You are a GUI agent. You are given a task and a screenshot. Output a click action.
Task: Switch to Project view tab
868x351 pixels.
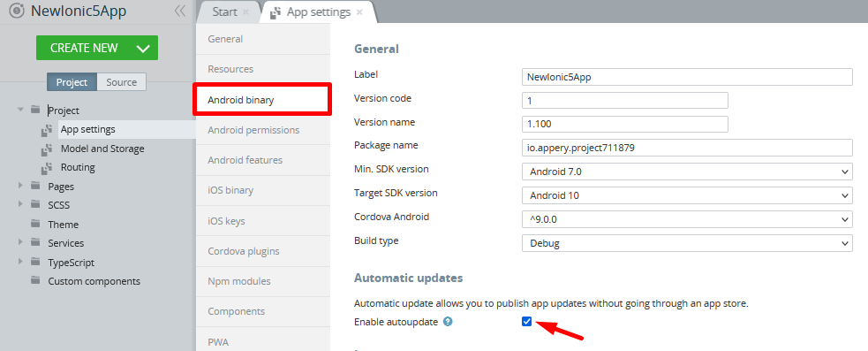point(72,82)
